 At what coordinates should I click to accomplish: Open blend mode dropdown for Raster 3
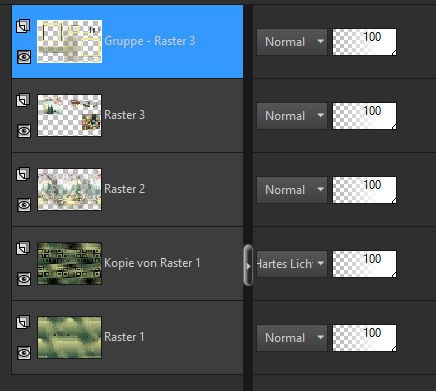point(292,116)
